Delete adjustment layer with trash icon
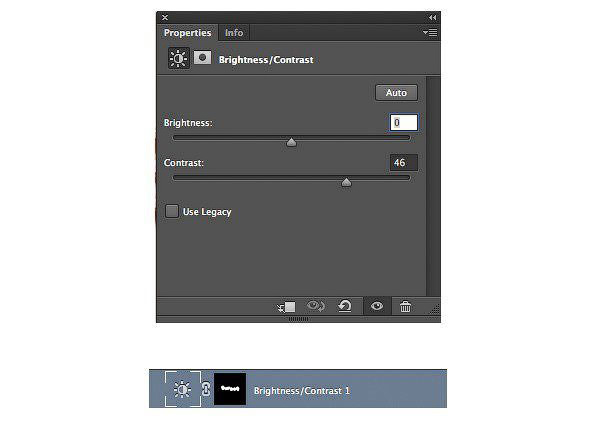The width and height of the screenshot is (600, 436). click(x=405, y=307)
